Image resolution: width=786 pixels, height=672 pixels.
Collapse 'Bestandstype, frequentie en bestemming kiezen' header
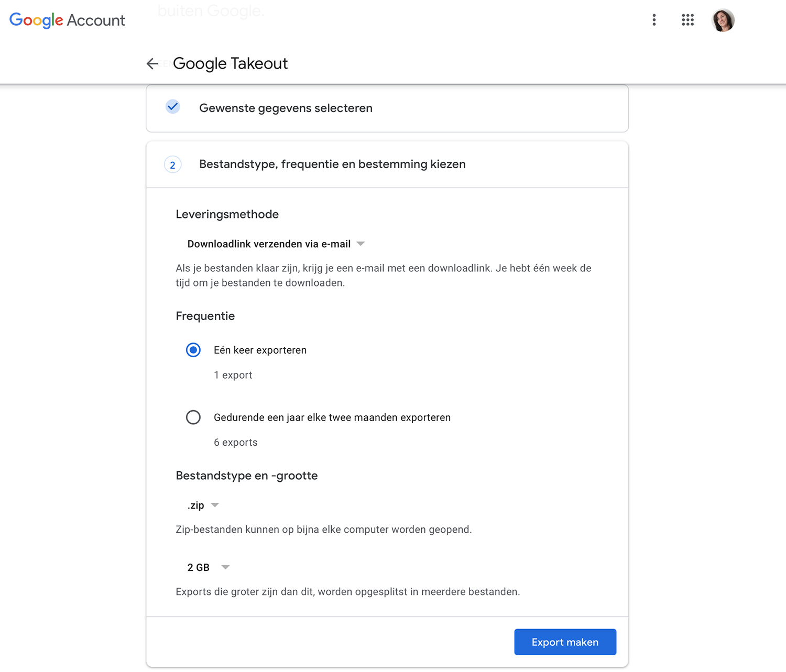pyautogui.click(x=387, y=164)
